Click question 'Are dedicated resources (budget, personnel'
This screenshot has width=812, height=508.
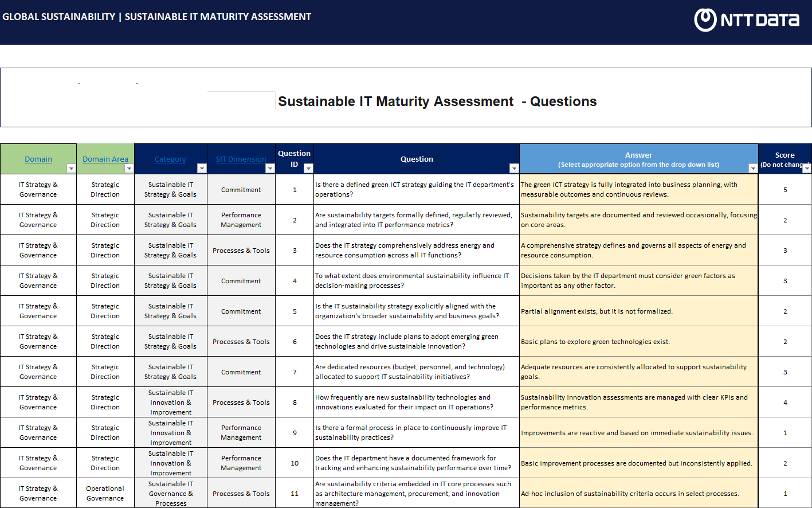click(x=417, y=372)
